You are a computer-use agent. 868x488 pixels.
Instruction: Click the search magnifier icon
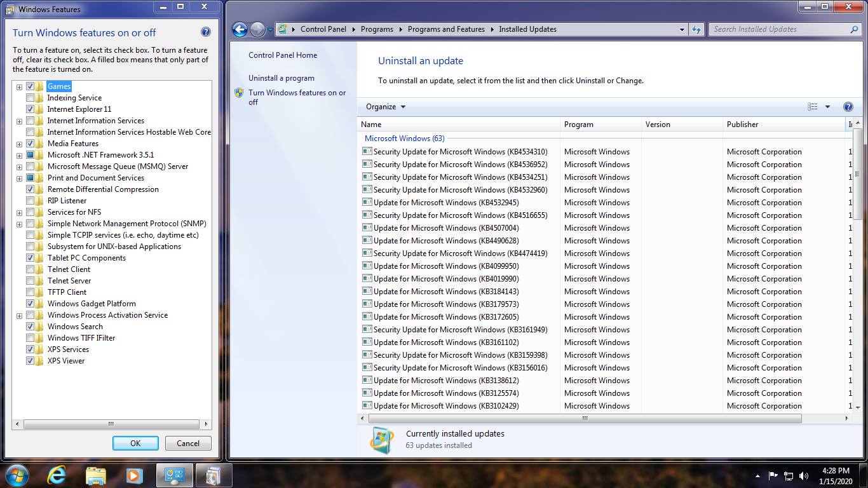[855, 29]
